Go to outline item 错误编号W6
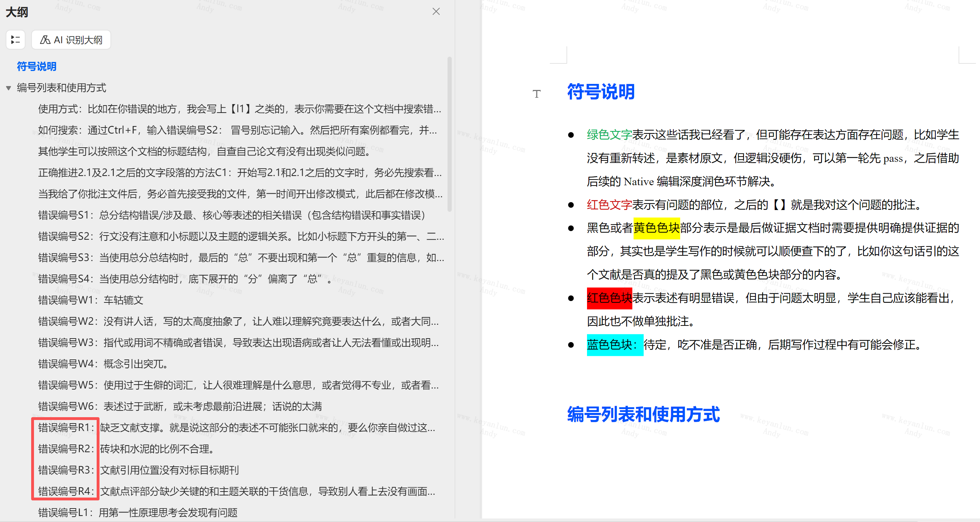980x522 pixels. tap(180, 407)
